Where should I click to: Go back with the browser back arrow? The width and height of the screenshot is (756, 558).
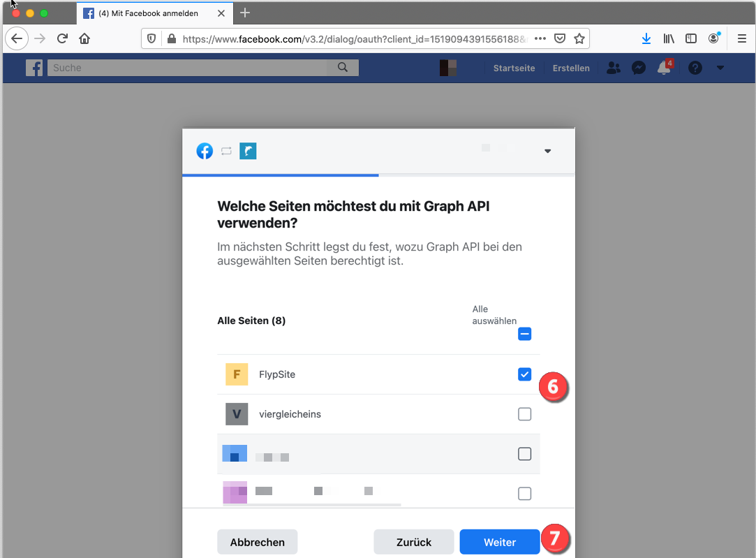[x=17, y=38]
